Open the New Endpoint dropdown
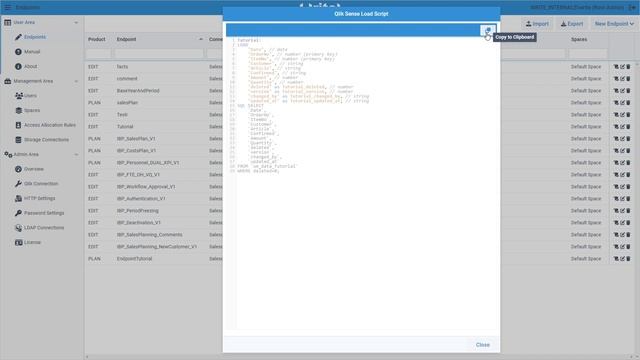Screen dimensions: 640x360 pyautogui.click(x=614, y=24)
